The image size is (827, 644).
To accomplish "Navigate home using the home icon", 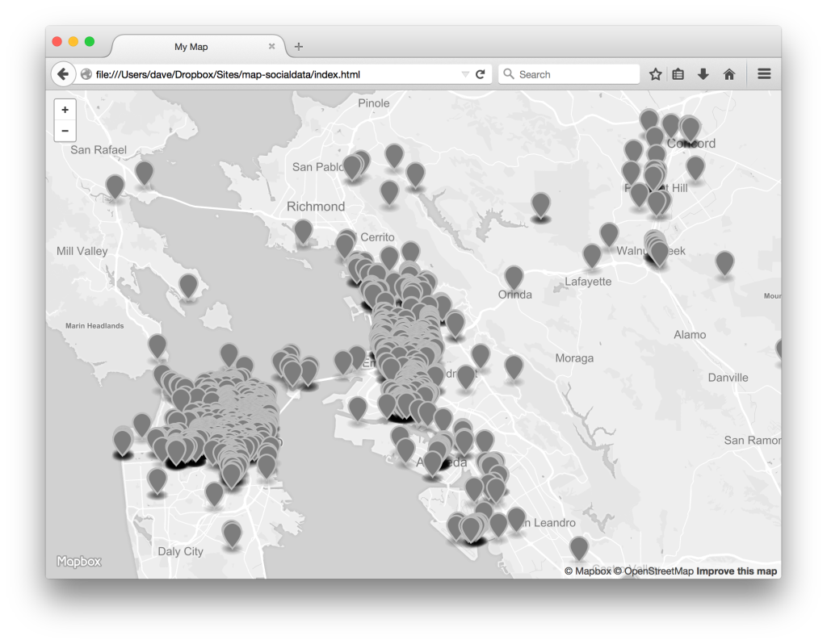I will (x=728, y=73).
